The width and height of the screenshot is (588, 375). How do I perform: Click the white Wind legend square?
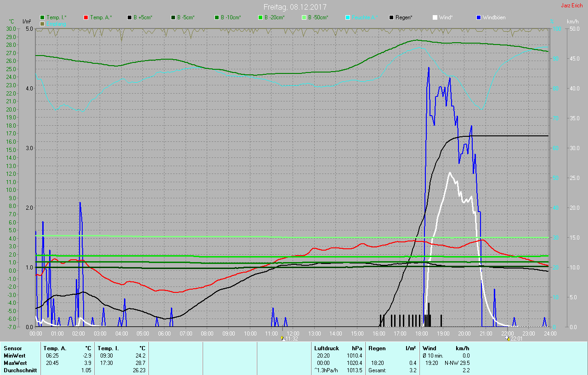click(x=435, y=17)
